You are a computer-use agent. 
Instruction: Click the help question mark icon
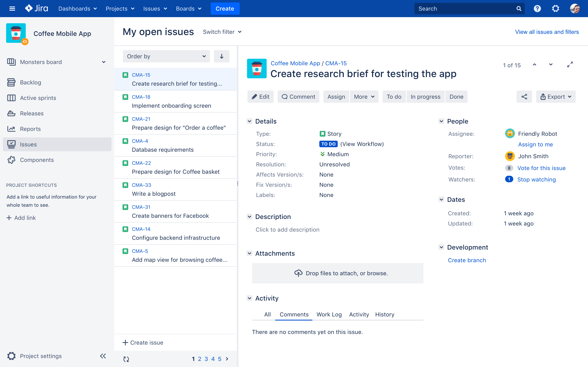click(537, 8)
